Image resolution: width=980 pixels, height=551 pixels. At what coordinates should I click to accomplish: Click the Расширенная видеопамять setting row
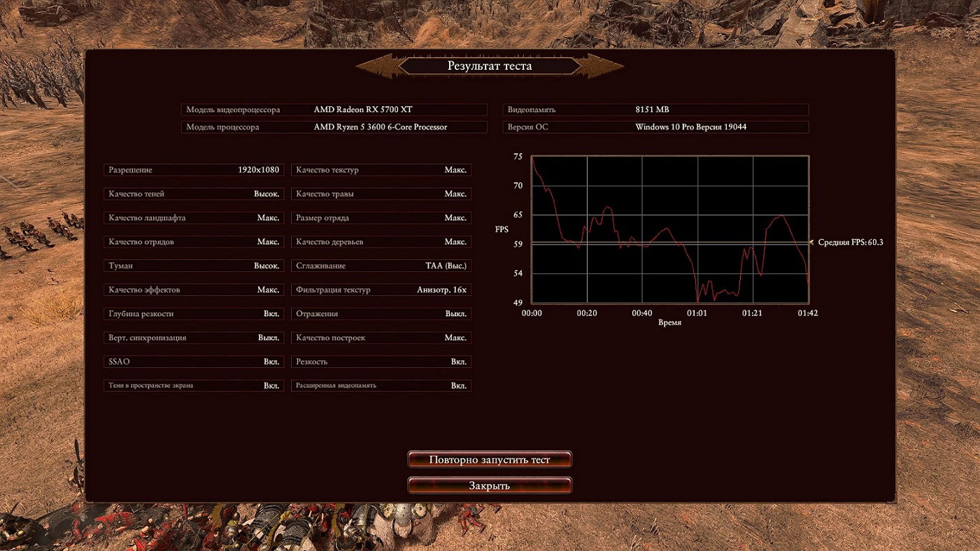coord(381,385)
